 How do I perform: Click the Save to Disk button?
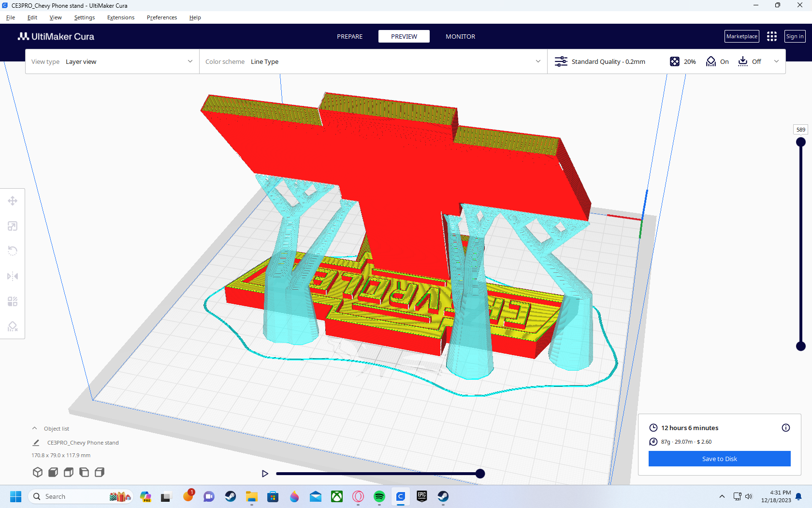(719, 459)
